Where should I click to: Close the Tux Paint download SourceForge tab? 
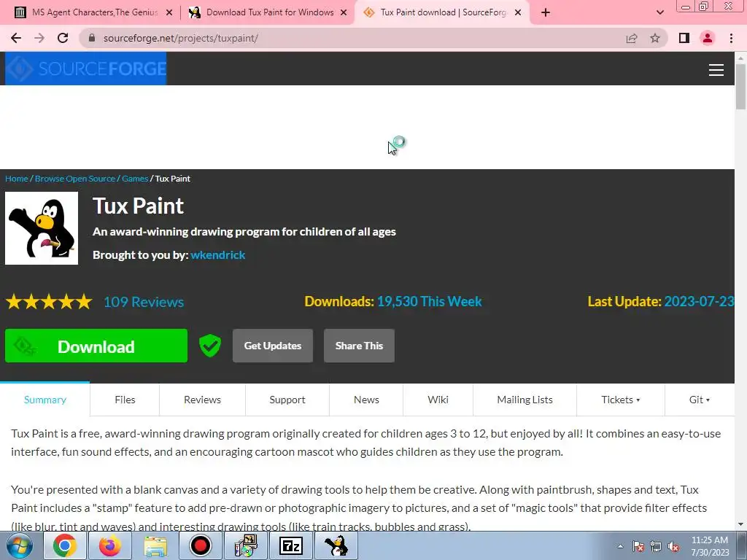click(518, 12)
